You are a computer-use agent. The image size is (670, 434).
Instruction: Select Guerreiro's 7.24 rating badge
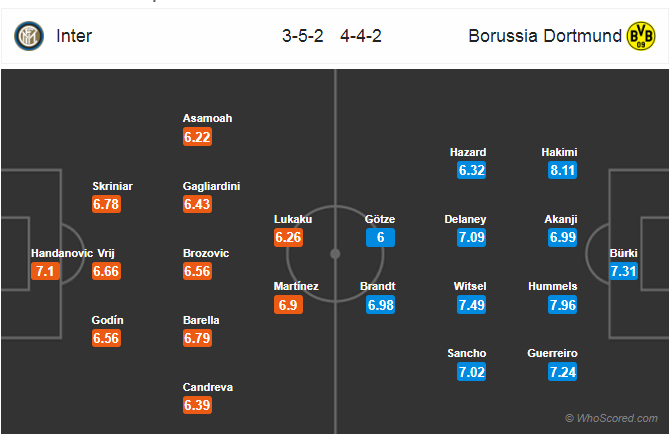click(x=563, y=372)
